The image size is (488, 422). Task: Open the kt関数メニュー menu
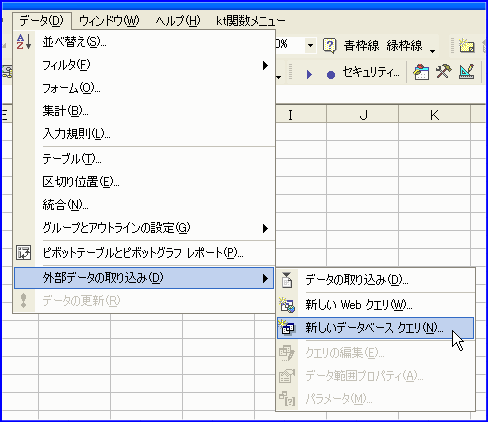(251, 21)
